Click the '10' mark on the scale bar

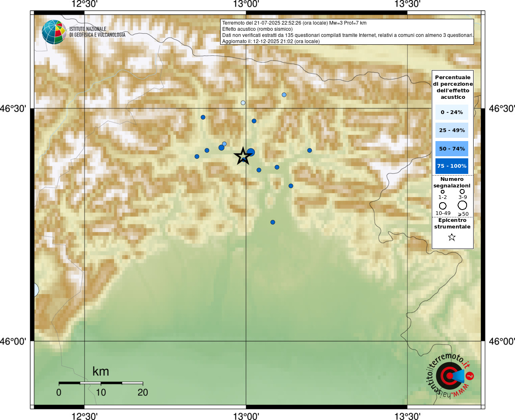[x=101, y=393]
